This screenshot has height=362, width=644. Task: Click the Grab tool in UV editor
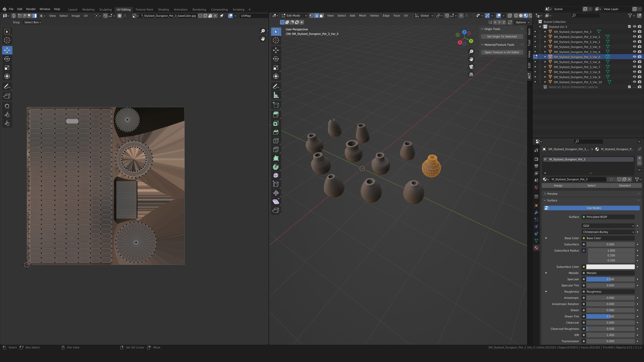(x=7, y=106)
